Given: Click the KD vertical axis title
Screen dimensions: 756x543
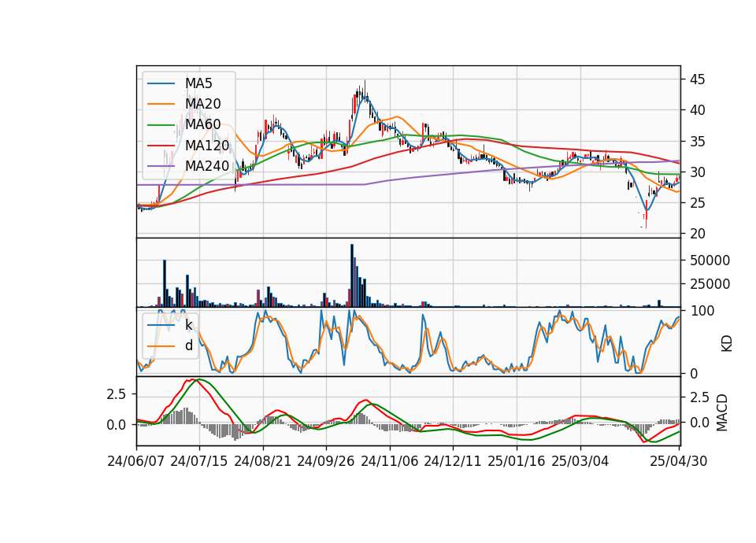Looking at the screenshot, I should 726,343.
